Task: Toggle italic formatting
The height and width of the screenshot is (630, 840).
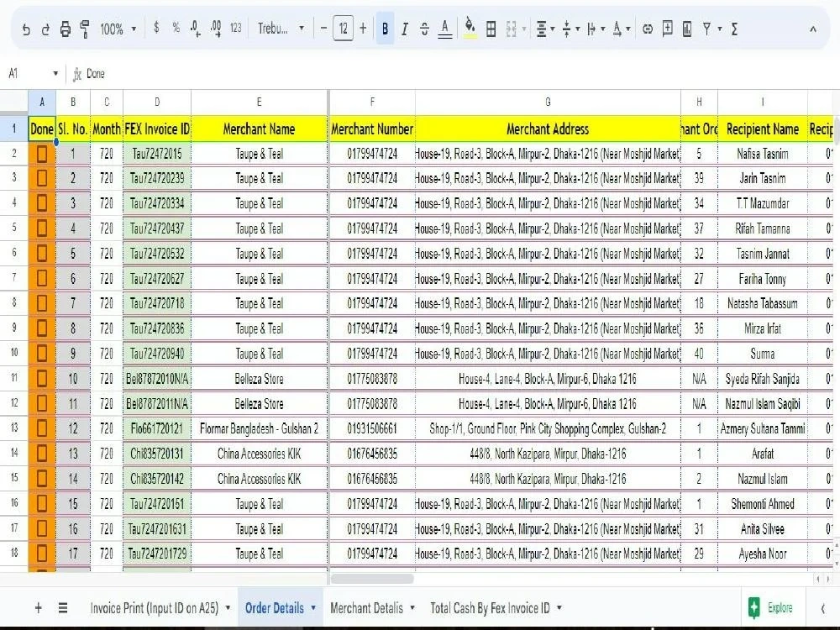Action: click(x=405, y=29)
